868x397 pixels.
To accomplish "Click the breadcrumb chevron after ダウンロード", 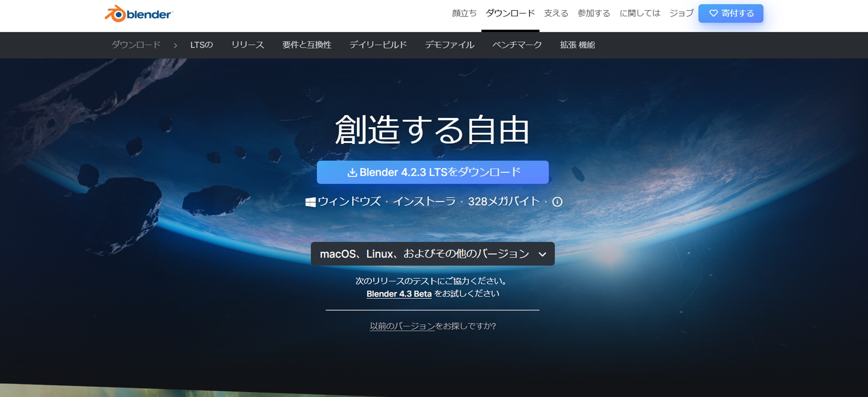I will [x=175, y=45].
